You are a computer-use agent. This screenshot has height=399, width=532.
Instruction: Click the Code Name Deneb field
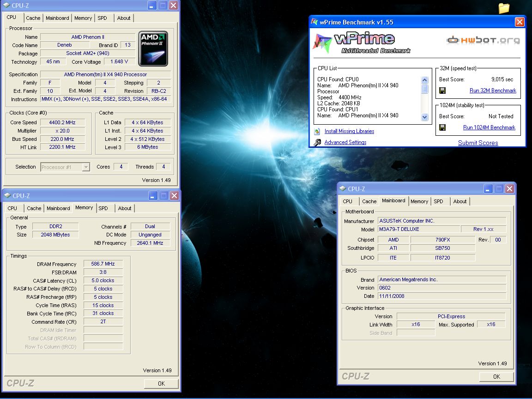coord(65,45)
